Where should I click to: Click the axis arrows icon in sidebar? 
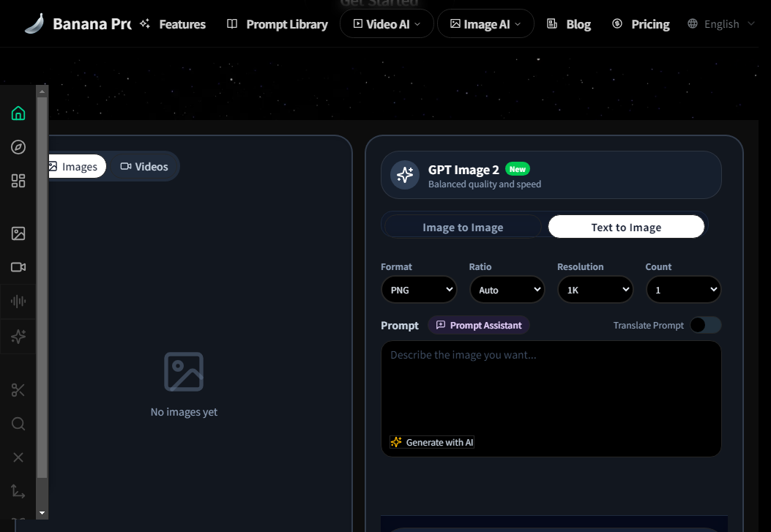[18, 491]
